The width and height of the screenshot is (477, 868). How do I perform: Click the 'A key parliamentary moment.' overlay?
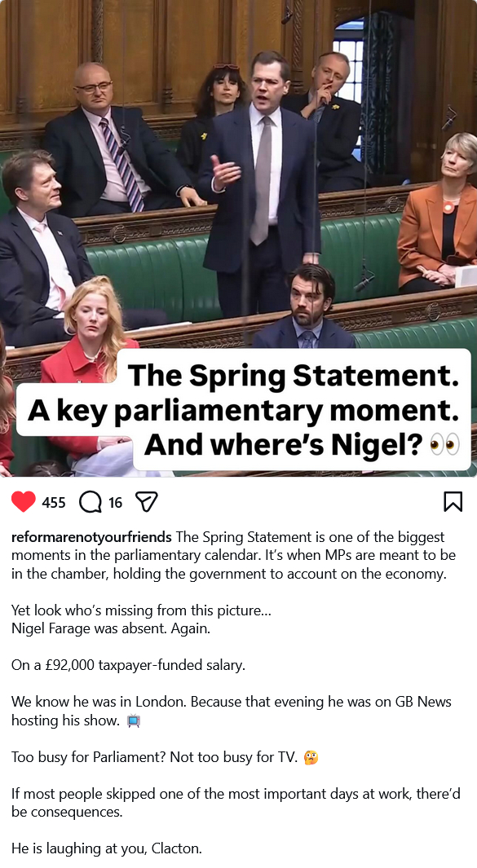pos(243,410)
